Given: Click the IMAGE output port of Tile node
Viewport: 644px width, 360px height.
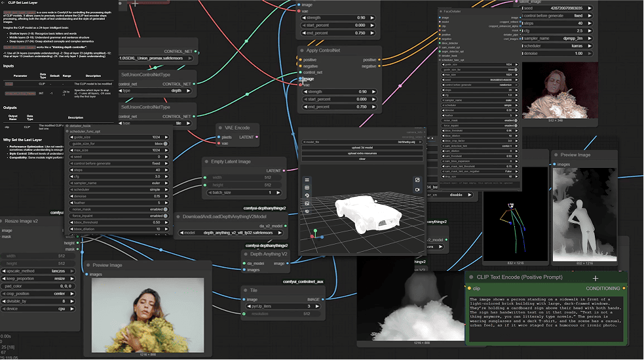Looking at the screenshot, I should pos(323,299).
